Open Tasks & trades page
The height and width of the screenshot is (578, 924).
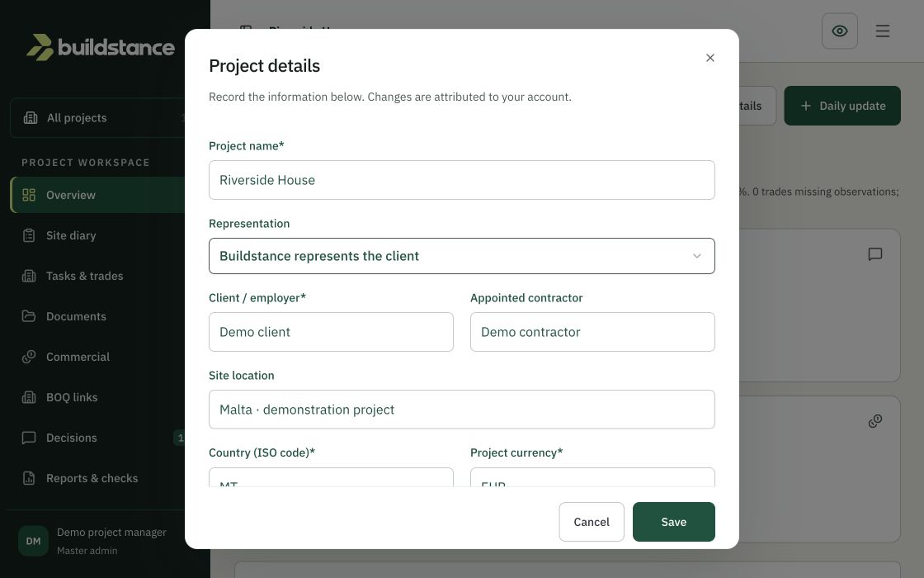[98, 276]
